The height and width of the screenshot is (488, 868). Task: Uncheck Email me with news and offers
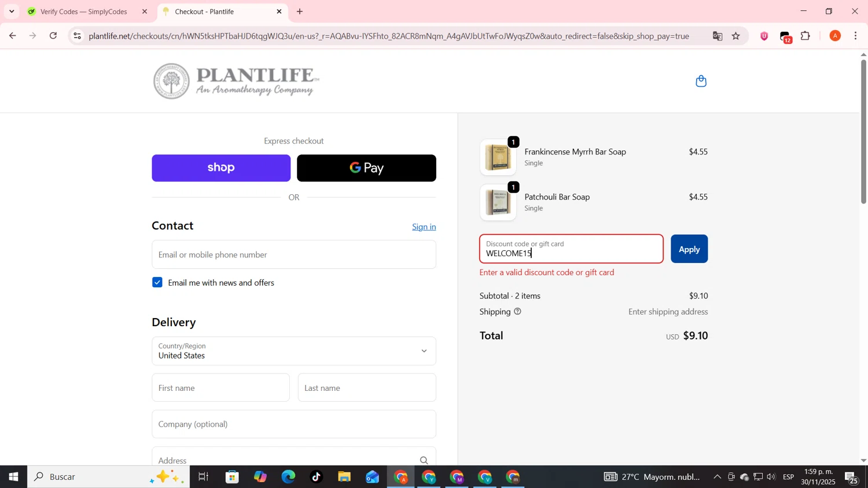point(157,282)
